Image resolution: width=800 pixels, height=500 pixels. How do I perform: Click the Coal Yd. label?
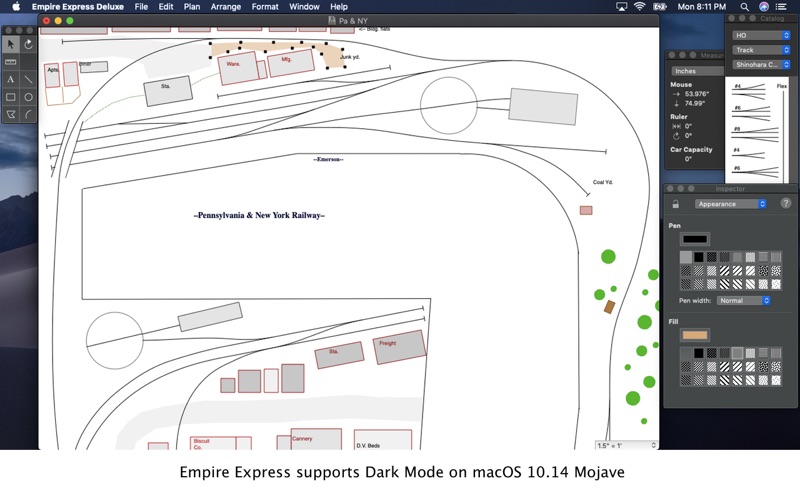click(603, 182)
